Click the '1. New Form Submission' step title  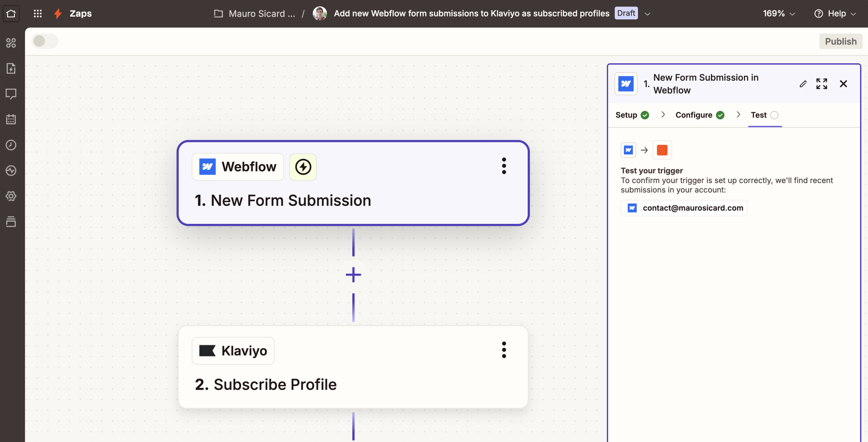pyautogui.click(x=283, y=200)
